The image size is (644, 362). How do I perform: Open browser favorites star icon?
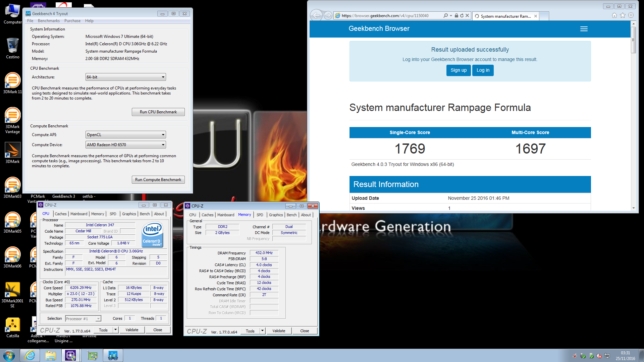click(x=623, y=15)
